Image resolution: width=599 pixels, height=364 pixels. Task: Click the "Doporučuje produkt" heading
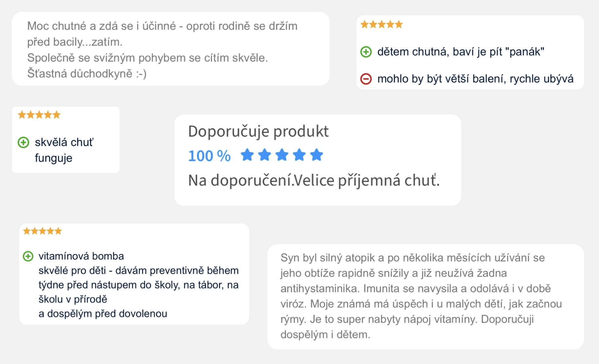tap(258, 131)
